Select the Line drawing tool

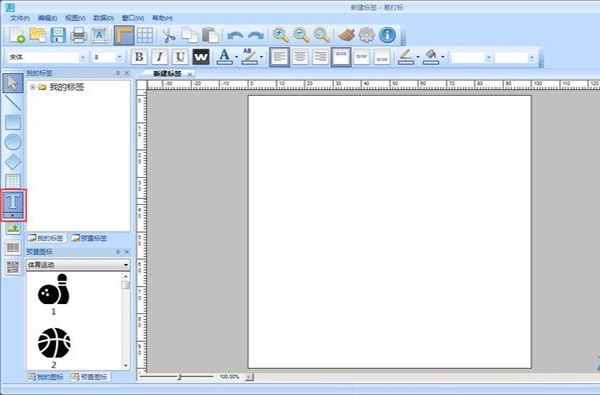[x=13, y=103]
